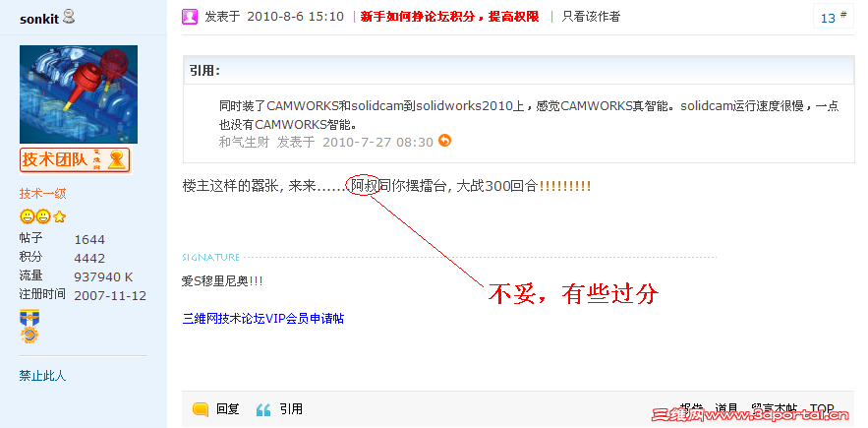868x428 pixels.
Task: Open sonkit's avatar image
Action: (x=79, y=94)
